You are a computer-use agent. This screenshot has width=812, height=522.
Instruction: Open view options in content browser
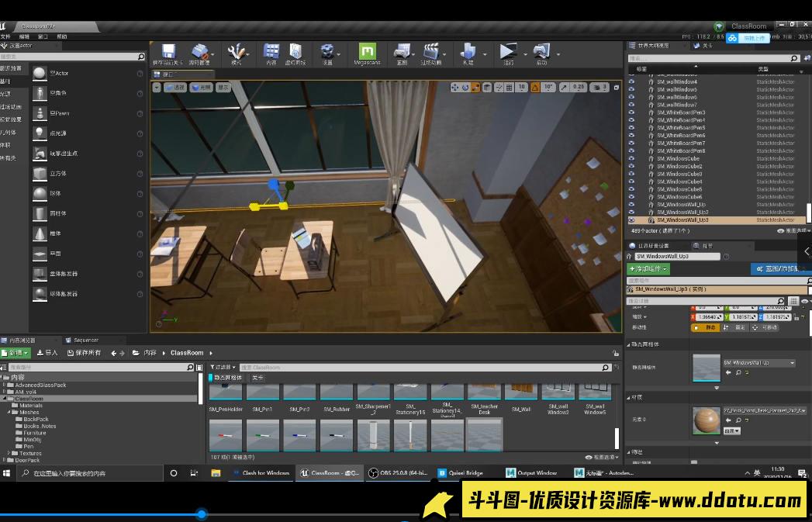(603, 458)
